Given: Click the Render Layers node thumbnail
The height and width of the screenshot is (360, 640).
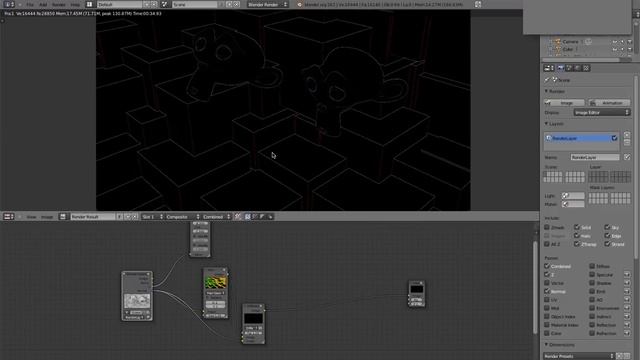Looking at the screenshot, I should coord(137,302).
